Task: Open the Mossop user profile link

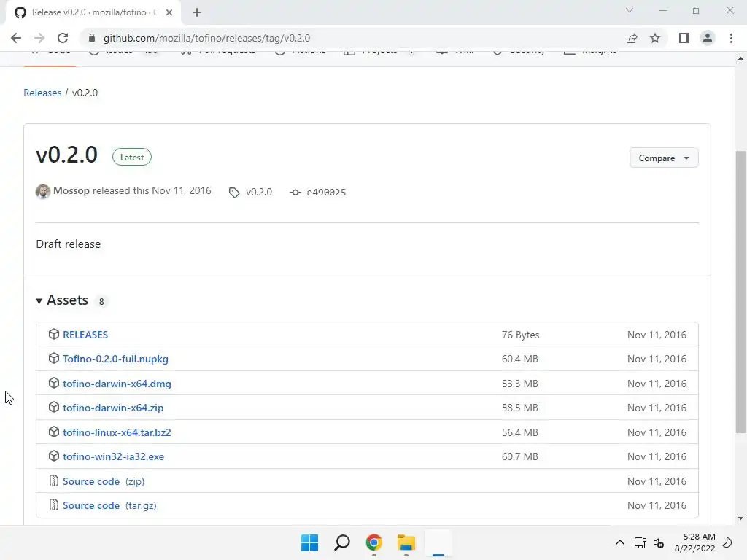Action: (x=71, y=190)
